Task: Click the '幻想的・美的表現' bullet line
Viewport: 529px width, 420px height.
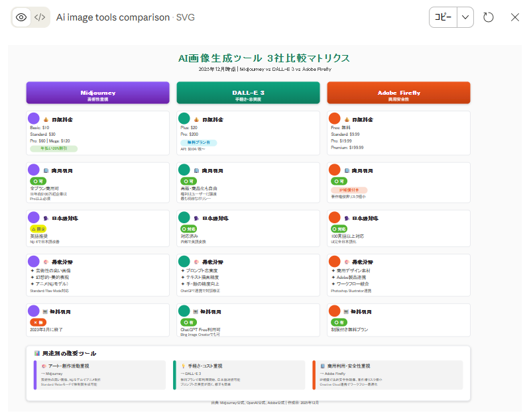Action: point(50,278)
